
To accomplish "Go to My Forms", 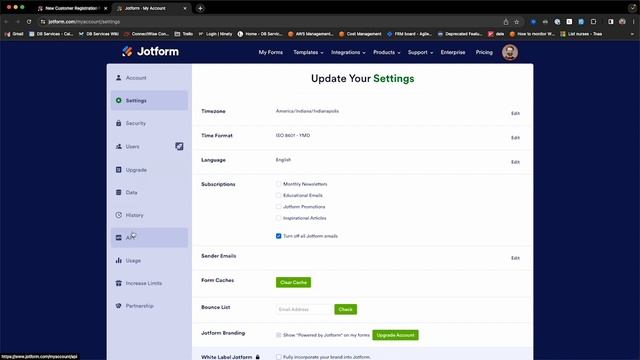I will [271, 52].
